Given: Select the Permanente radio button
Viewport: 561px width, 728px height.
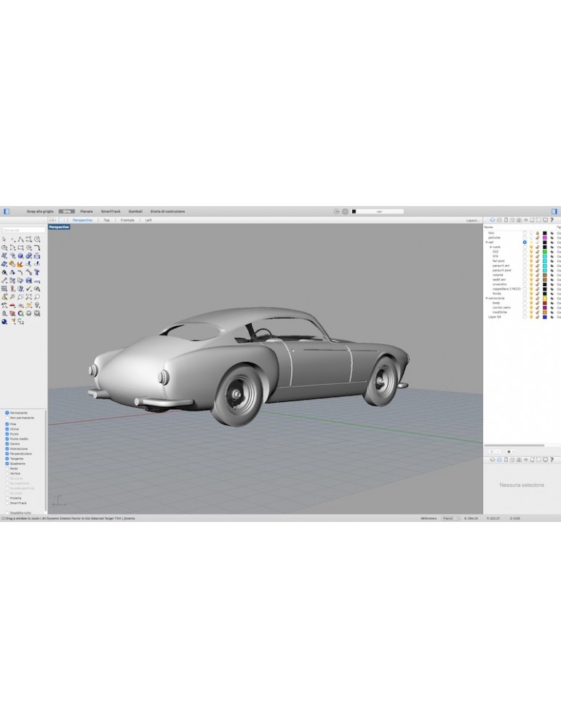Looking at the screenshot, I should pyautogui.click(x=7, y=413).
